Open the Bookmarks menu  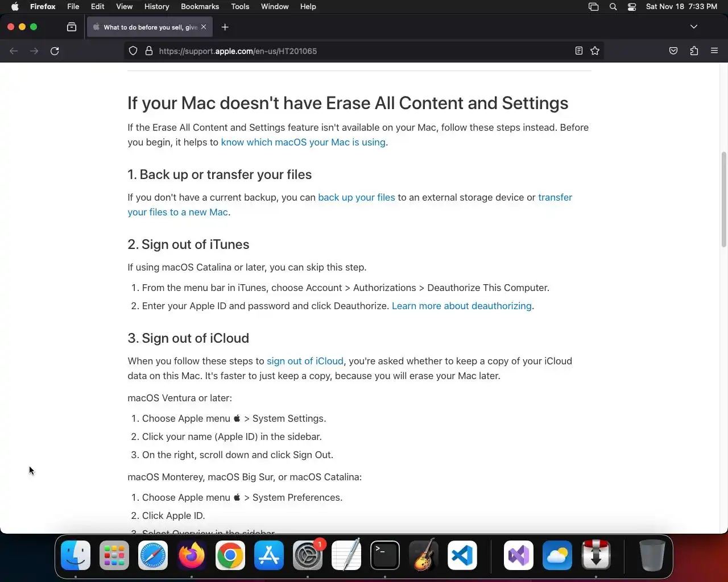click(x=200, y=7)
